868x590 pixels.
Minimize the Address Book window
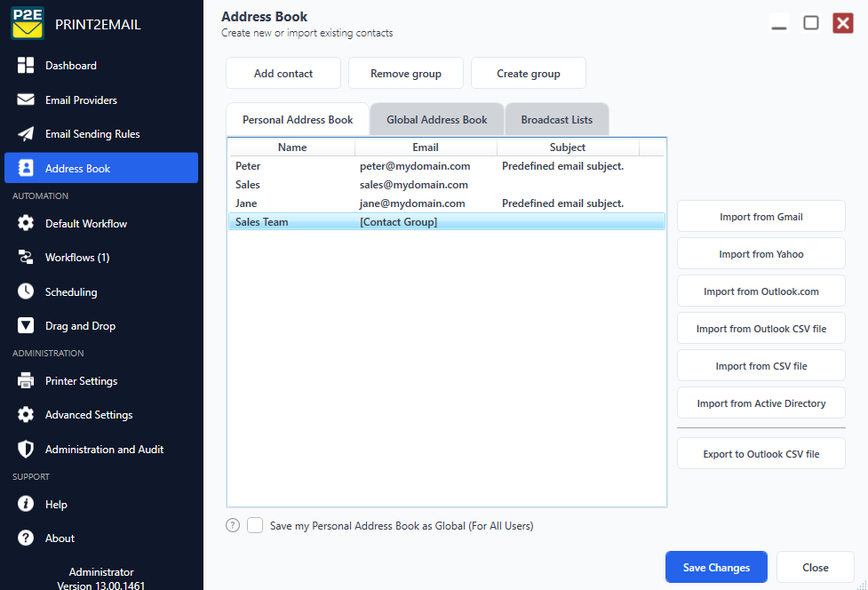[779, 23]
